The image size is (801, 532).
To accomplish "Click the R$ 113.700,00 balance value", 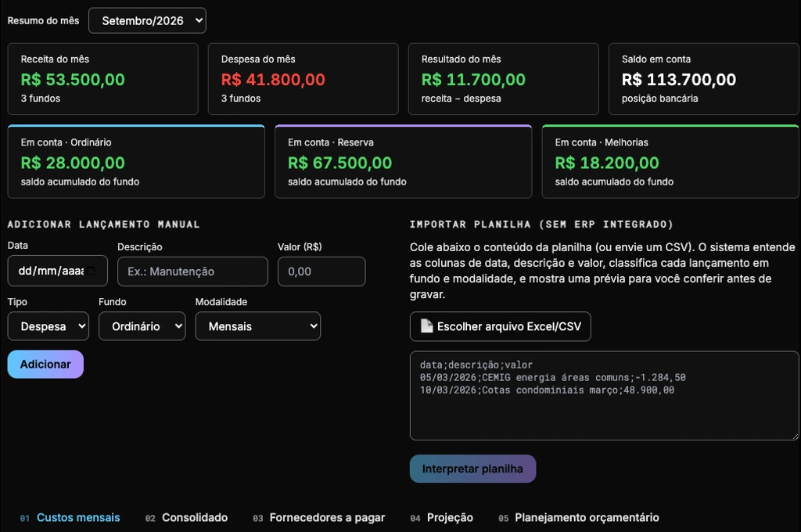I will pos(679,80).
